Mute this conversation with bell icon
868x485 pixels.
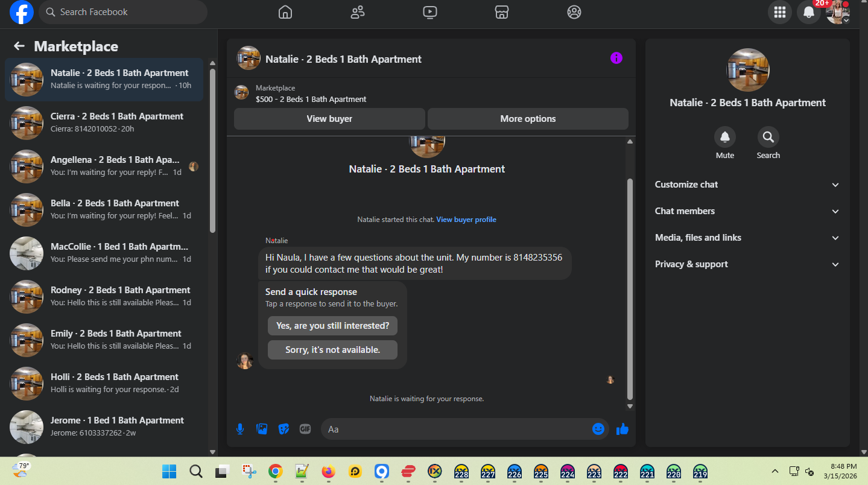coord(725,137)
